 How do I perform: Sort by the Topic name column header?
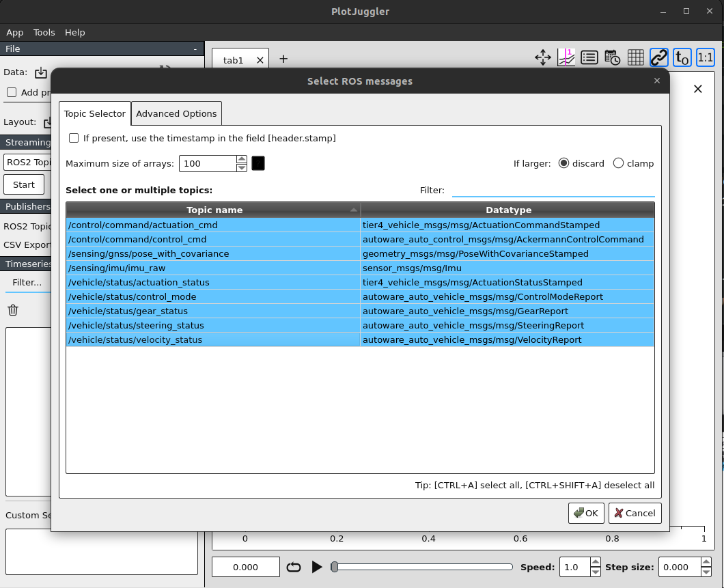(x=213, y=210)
